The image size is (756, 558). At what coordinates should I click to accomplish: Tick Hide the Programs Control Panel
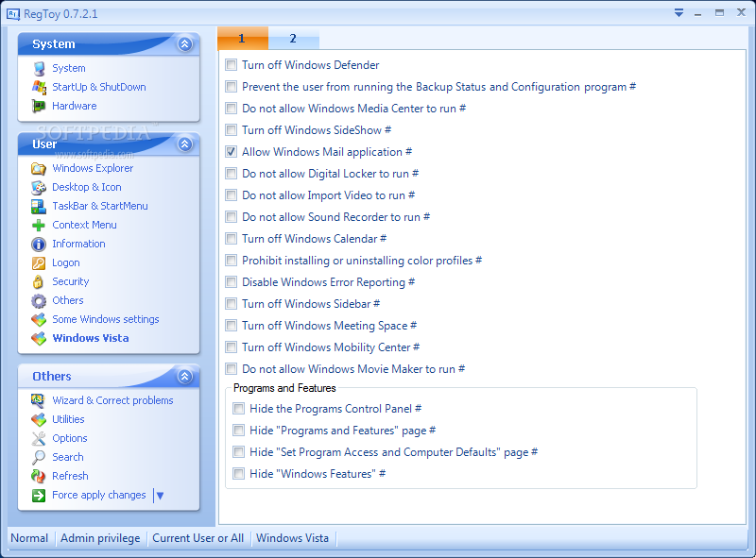click(x=239, y=409)
